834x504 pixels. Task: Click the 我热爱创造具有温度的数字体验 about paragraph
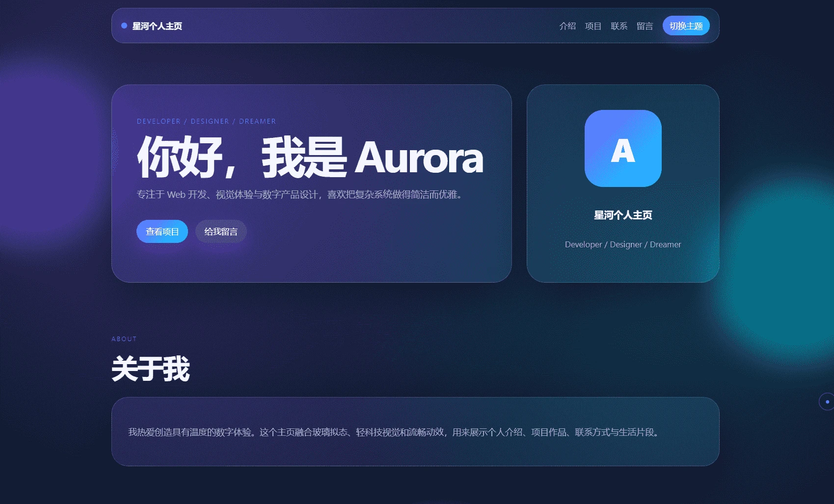(395, 432)
